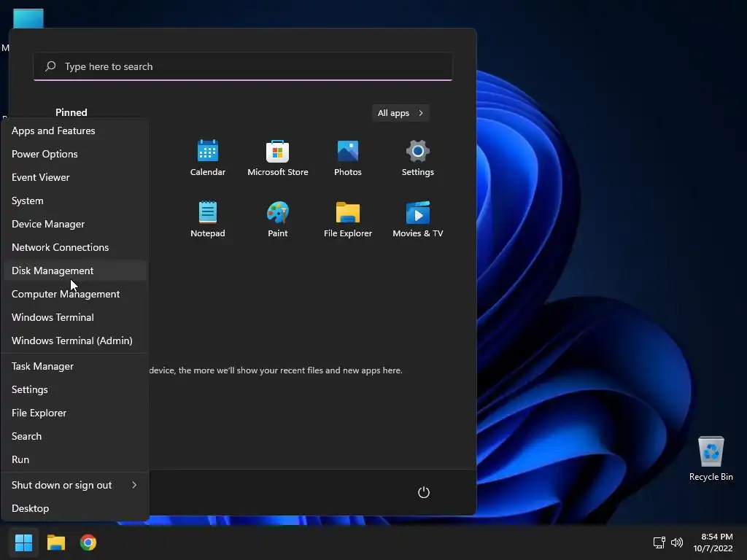
Task: Select Desktop at menu bottom
Action: click(75, 508)
